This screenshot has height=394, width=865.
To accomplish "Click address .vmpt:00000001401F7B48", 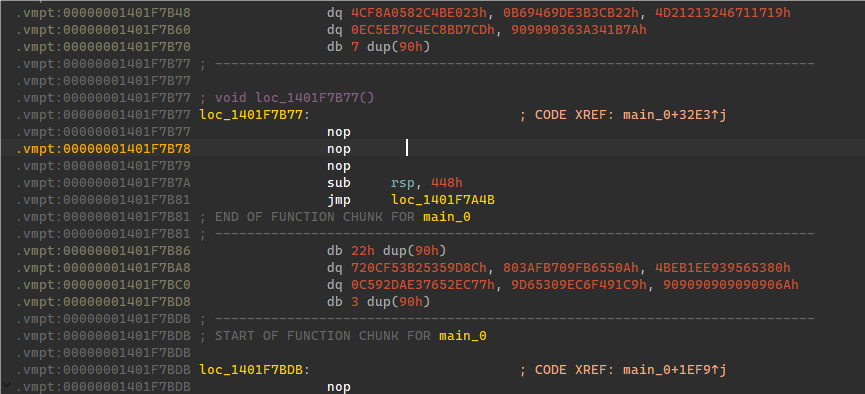I will [103, 13].
